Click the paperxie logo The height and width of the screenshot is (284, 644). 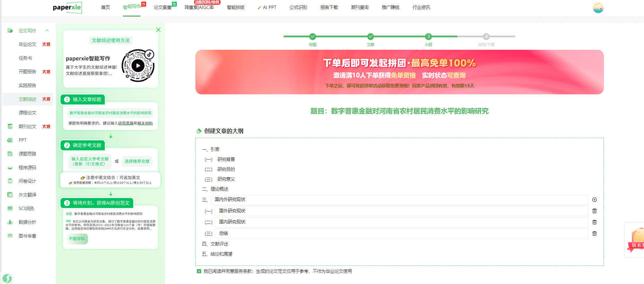tap(67, 8)
